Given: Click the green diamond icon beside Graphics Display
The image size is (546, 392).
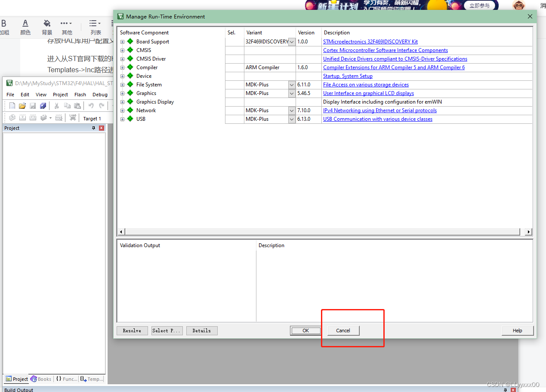Looking at the screenshot, I should [x=130, y=101].
